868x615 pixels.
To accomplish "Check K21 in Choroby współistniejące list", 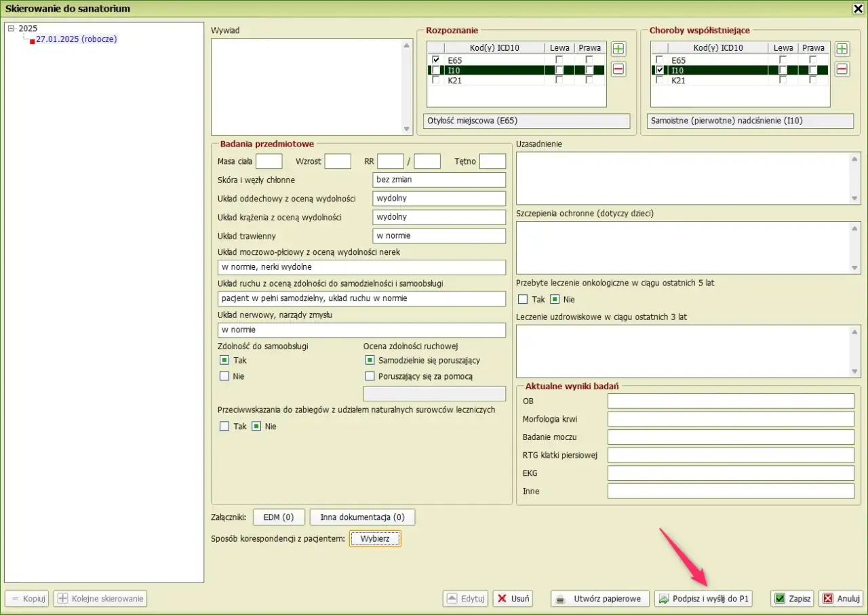I will (x=660, y=80).
